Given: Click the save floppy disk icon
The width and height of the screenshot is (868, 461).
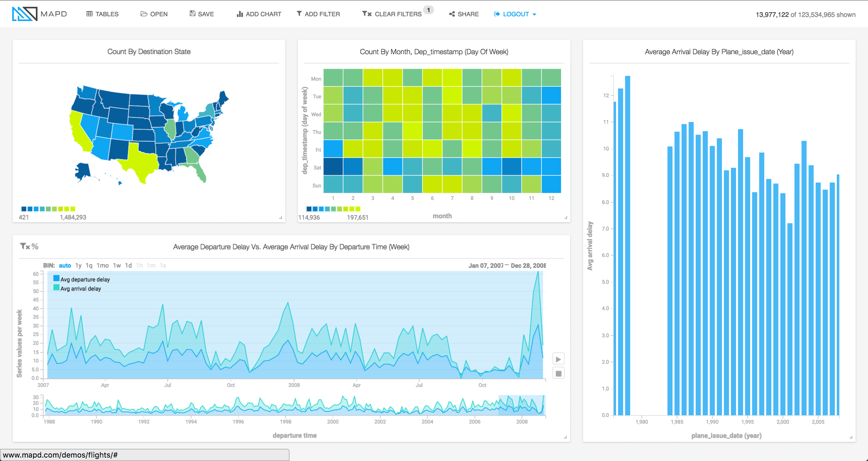Looking at the screenshot, I should coord(192,14).
